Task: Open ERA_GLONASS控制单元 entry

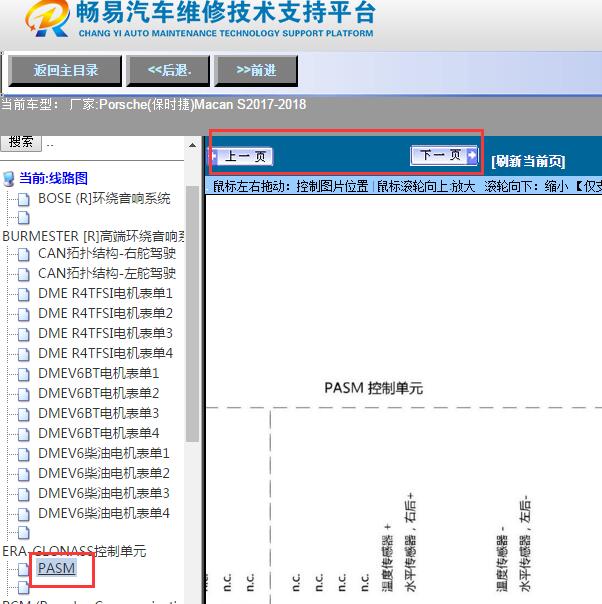Action: point(74,551)
